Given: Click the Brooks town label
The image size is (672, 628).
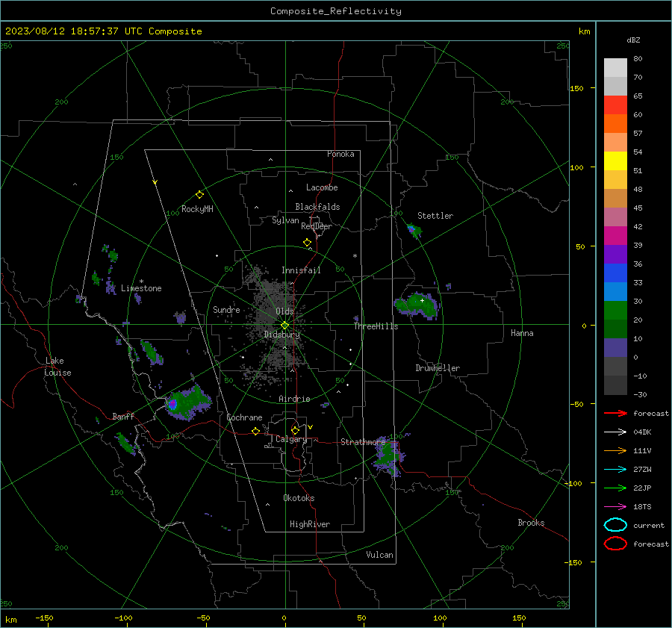Looking at the screenshot, I should pyautogui.click(x=531, y=523).
